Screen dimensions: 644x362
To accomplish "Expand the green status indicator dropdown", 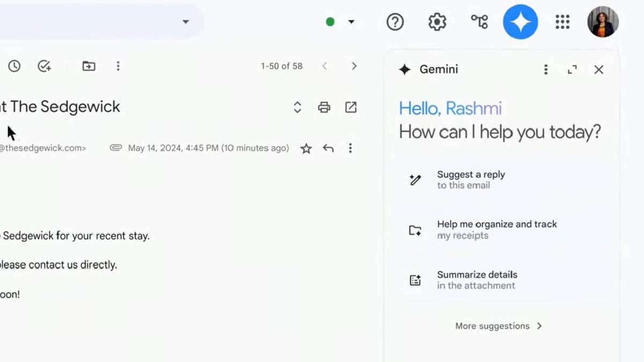I will click(x=351, y=22).
